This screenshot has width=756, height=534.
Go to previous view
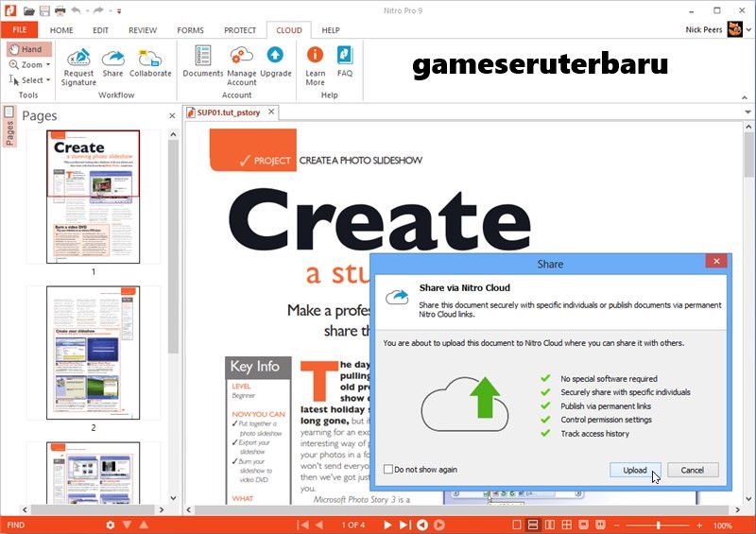[422, 525]
